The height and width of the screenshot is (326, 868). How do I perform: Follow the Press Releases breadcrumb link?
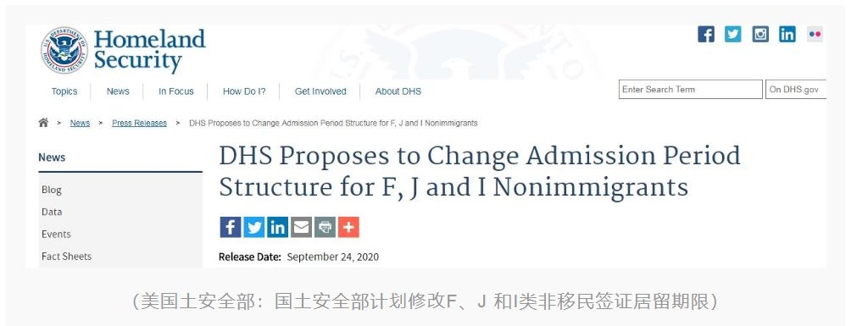click(139, 124)
